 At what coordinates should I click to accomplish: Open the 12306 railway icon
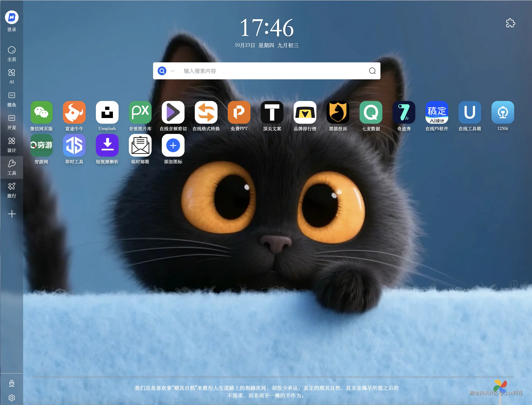click(502, 112)
